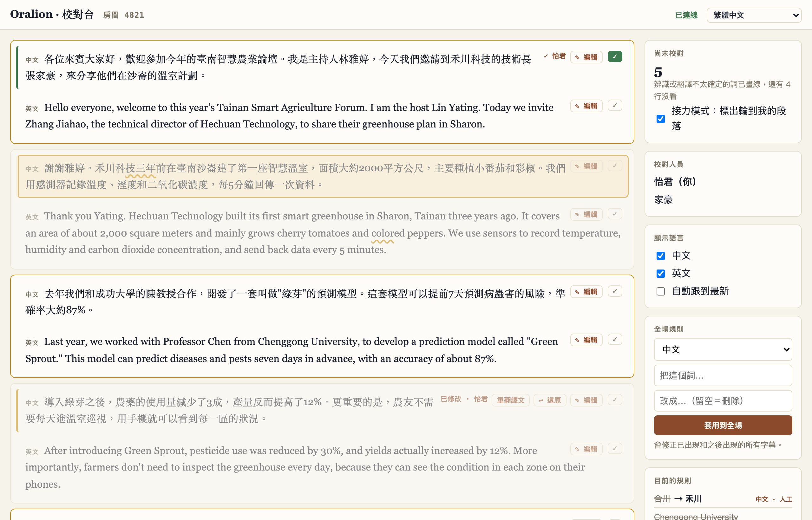This screenshot has width=812, height=520.
Task: Edit the English line starting Thank you Yating
Action: 586,214
